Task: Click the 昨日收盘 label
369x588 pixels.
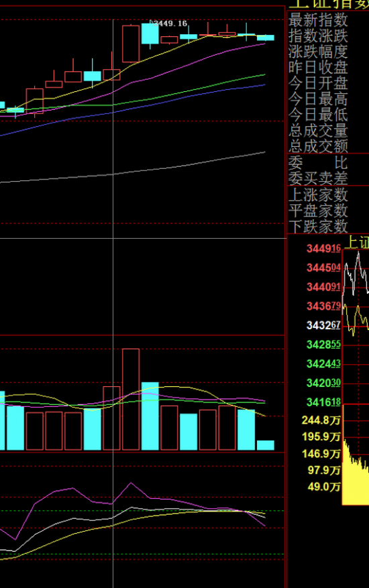Action: pos(318,68)
